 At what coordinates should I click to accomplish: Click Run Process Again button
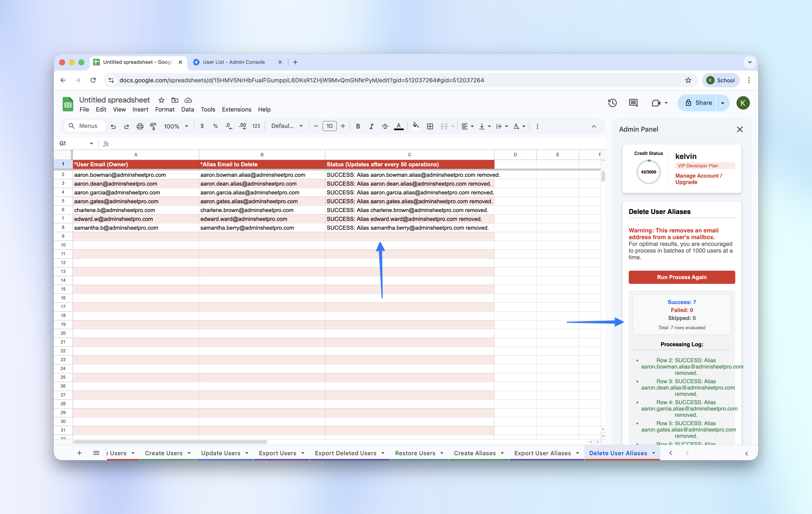click(681, 277)
